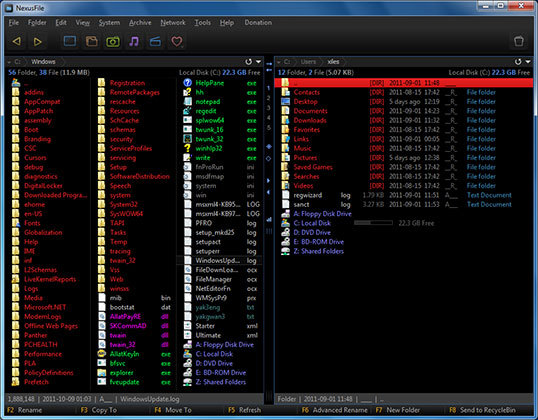Open the Donation menu
538x420 pixels.
click(x=258, y=23)
